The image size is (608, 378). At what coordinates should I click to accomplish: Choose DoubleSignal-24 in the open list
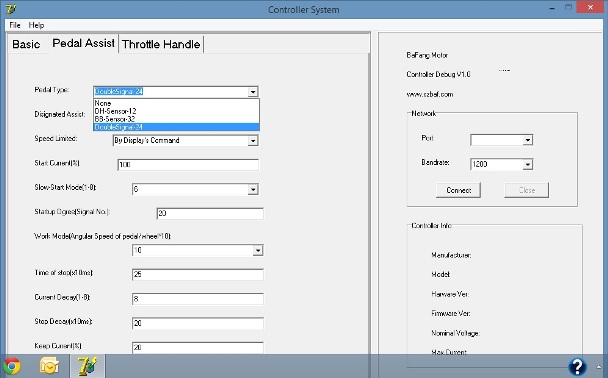point(176,127)
